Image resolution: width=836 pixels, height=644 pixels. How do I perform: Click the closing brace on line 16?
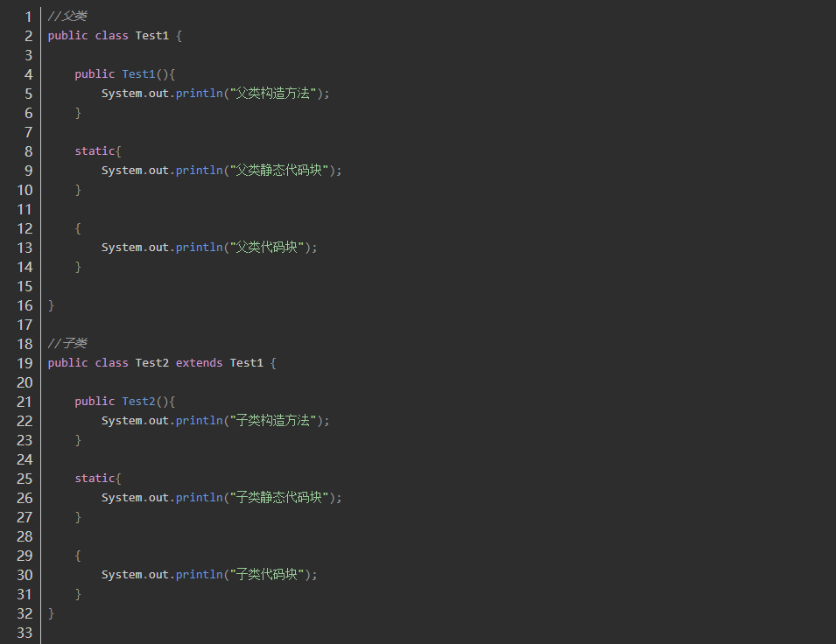tap(51, 305)
